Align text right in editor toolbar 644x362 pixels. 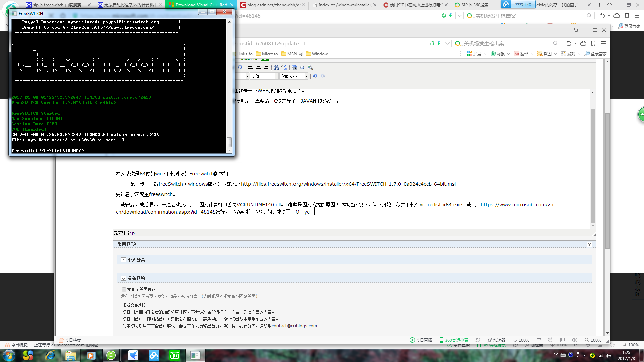pyautogui.click(x=266, y=68)
